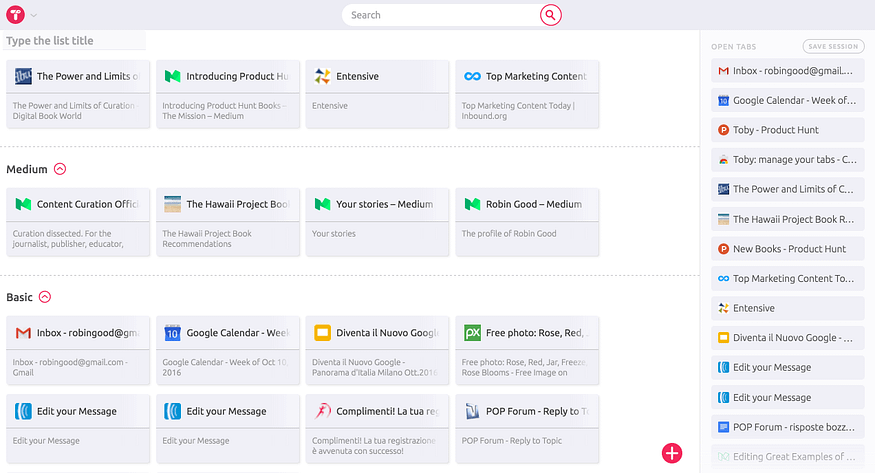
Task: Collapse the Medium collection
Action: pyautogui.click(x=60, y=169)
